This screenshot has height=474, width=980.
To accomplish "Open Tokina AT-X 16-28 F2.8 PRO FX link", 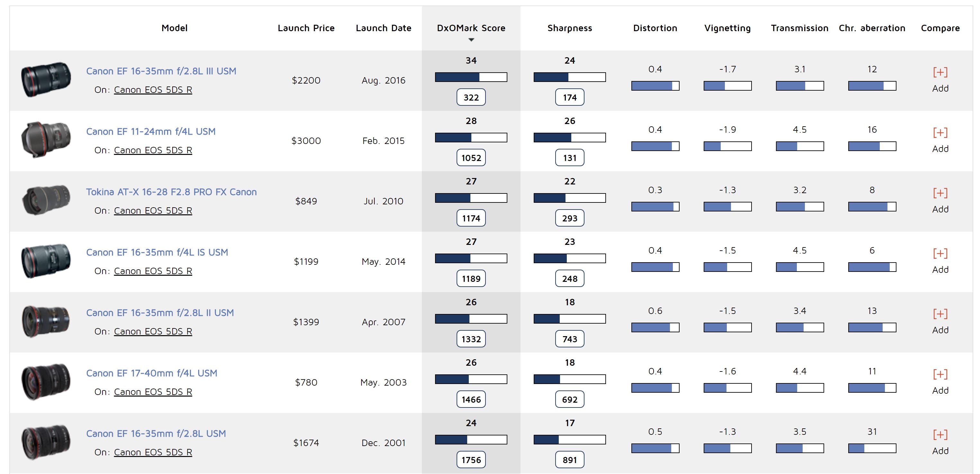I will click(x=171, y=192).
